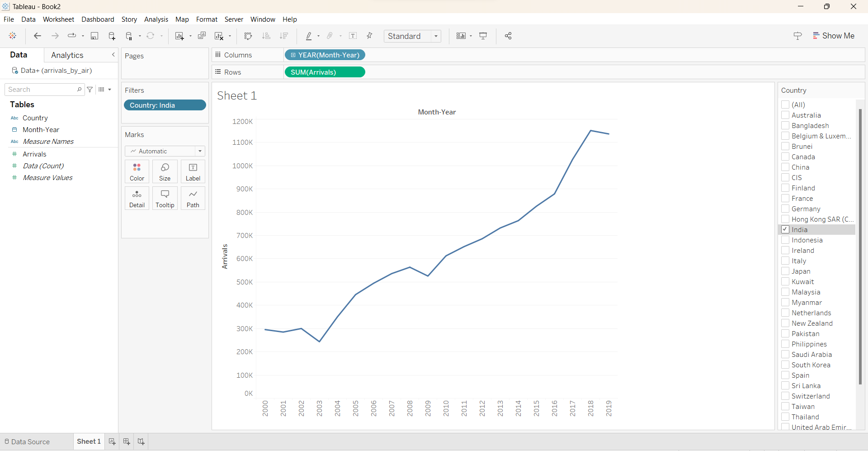Add a new dashboard from bottom bar

[127, 442]
